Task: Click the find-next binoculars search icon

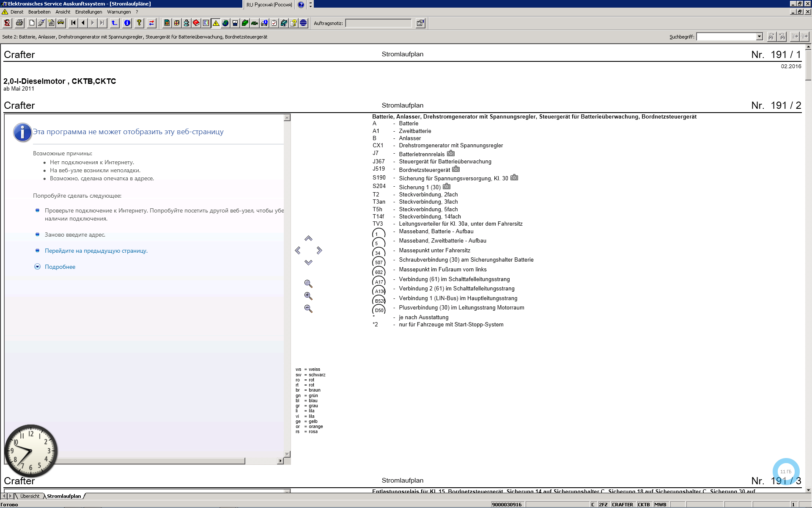Action: [x=771, y=36]
